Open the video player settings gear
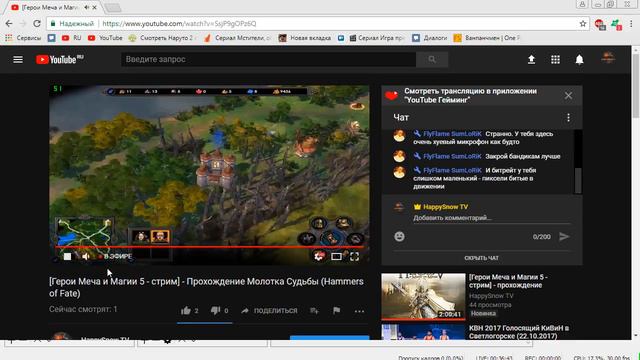 (319, 256)
